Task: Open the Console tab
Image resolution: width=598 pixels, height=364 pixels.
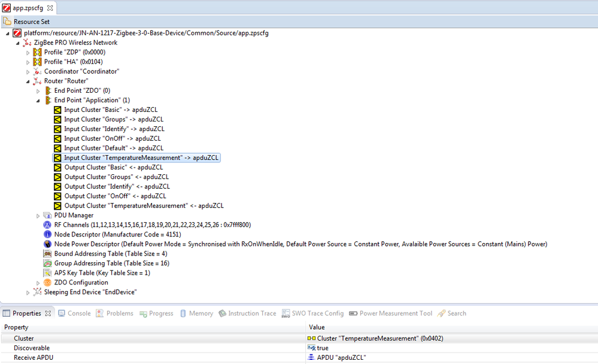Action: click(74, 313)
